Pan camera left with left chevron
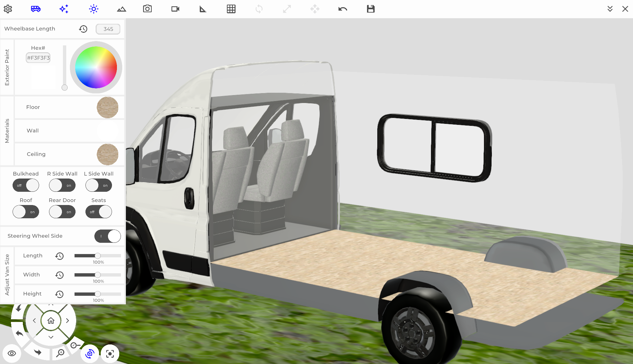Image resolution: width=633 pixels, height=364 pixels. click(34, 321)
